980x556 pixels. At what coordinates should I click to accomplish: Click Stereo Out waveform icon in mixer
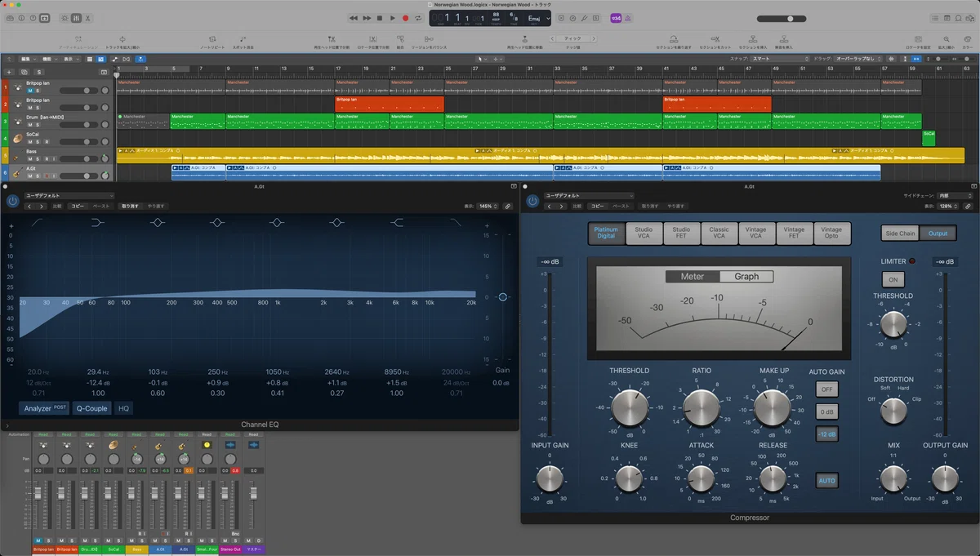coord(230,445)
